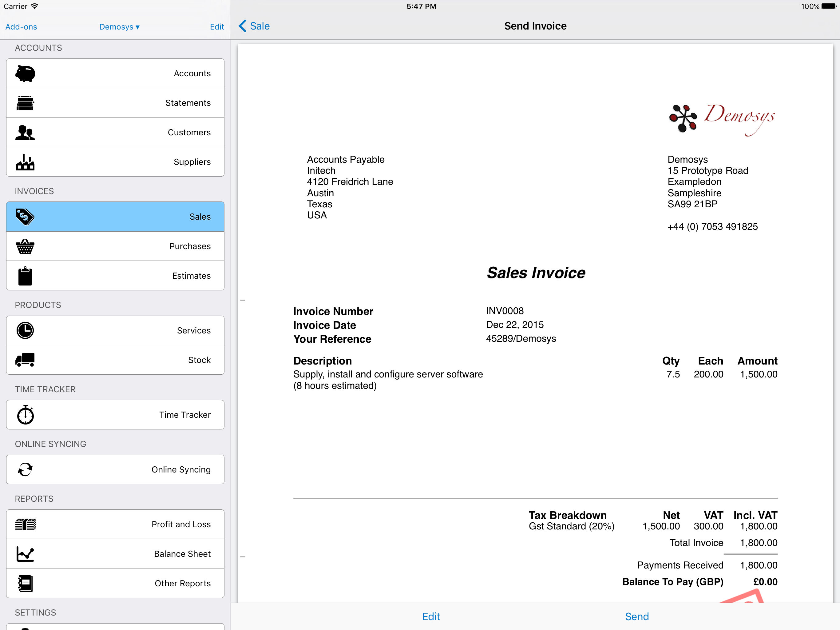This screenshot has width=840, height=630.
Task: Open the Add-ons link
Action: (x=21, y=27)
